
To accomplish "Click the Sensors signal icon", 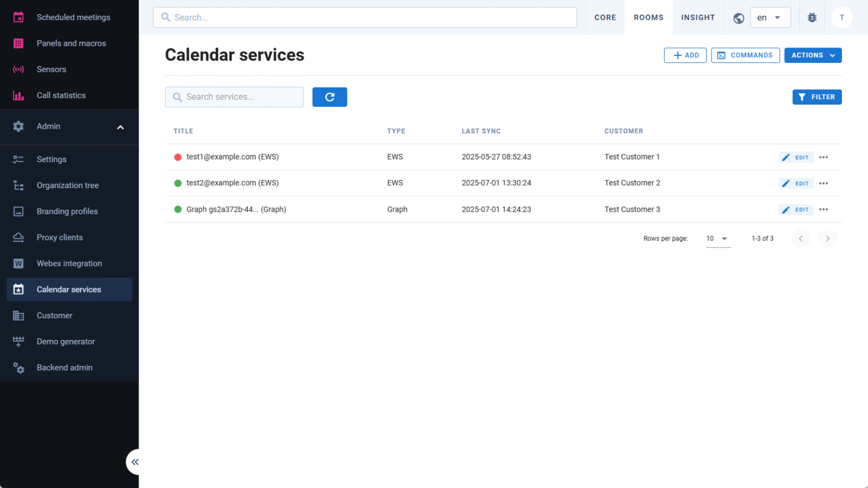I will [18, 69].
